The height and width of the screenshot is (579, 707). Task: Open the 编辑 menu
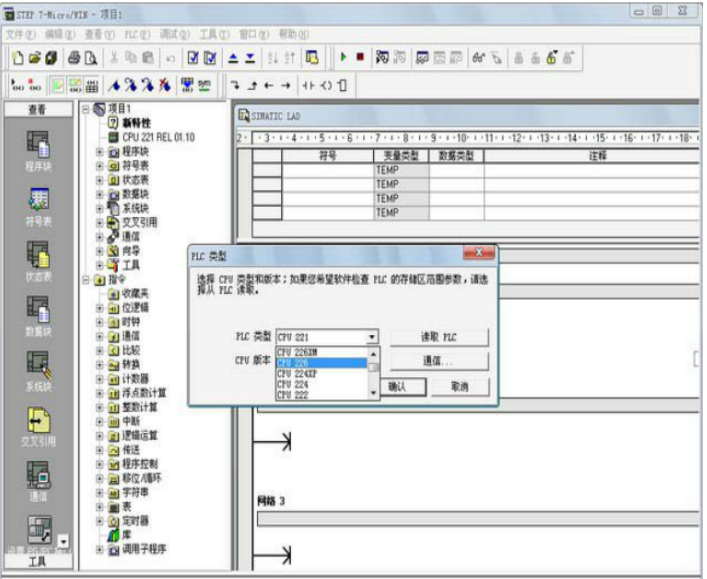[x=60, y=34]
